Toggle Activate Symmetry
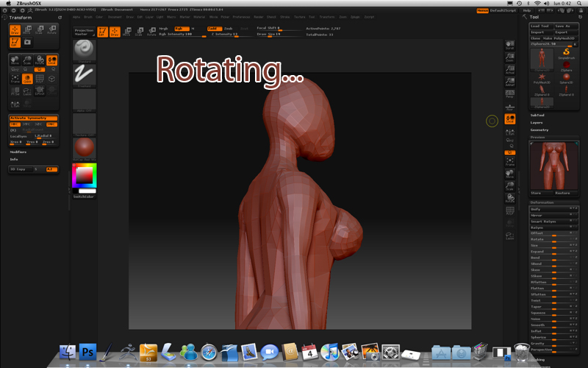 point(33,118)
